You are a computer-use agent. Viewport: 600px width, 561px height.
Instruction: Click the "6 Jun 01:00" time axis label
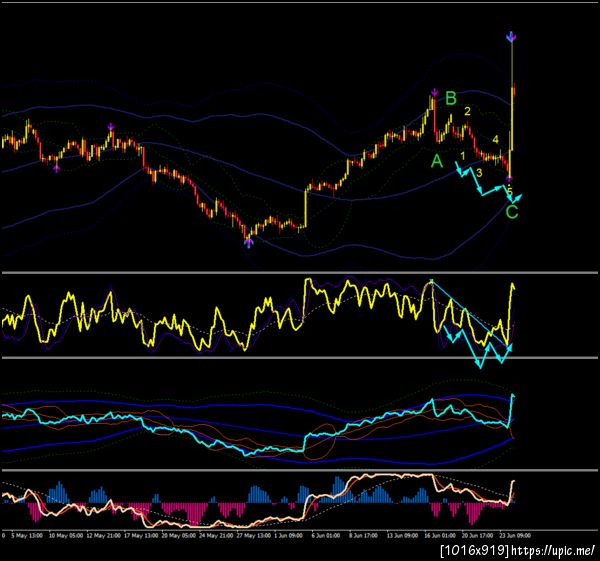tap(326, 535)
